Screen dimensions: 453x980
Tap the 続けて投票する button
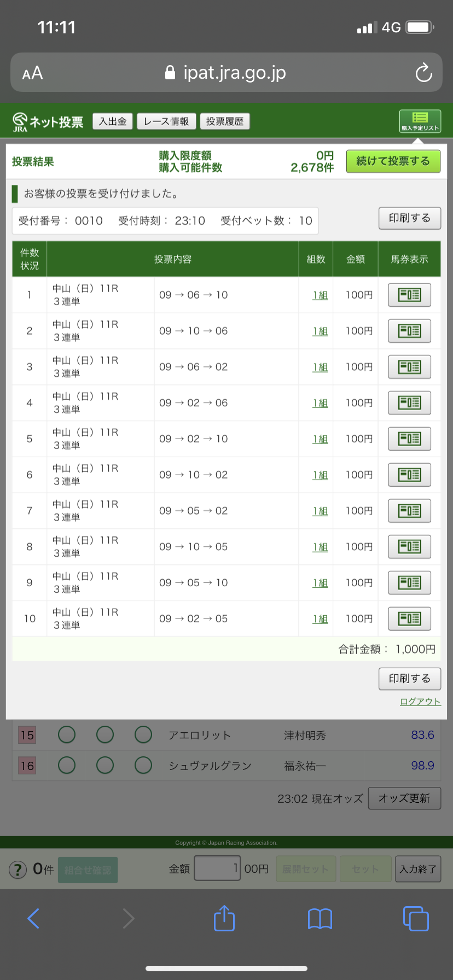tap(393, 161)
